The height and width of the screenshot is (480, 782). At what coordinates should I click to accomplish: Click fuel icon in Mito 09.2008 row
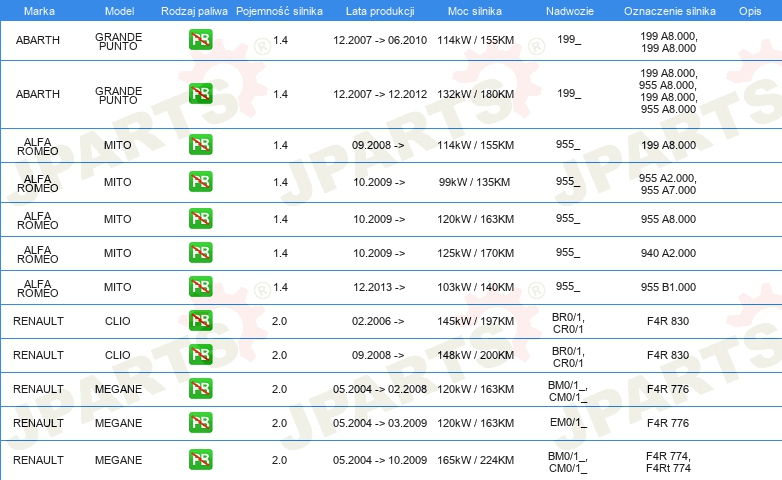pyautogui.click(x=200, y=145)
